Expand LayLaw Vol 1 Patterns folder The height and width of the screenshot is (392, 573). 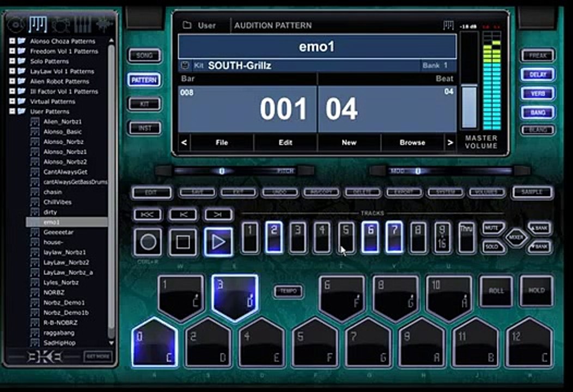point(12,71)
